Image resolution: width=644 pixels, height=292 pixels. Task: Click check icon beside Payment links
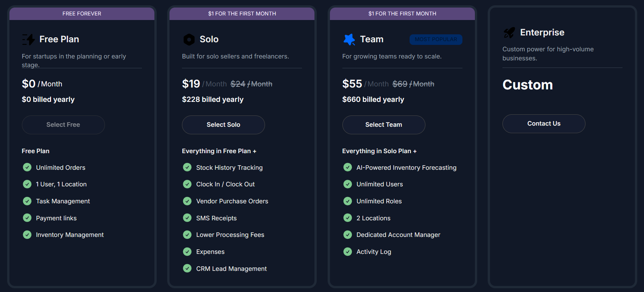pyautogui.click(x=27, y=218)
